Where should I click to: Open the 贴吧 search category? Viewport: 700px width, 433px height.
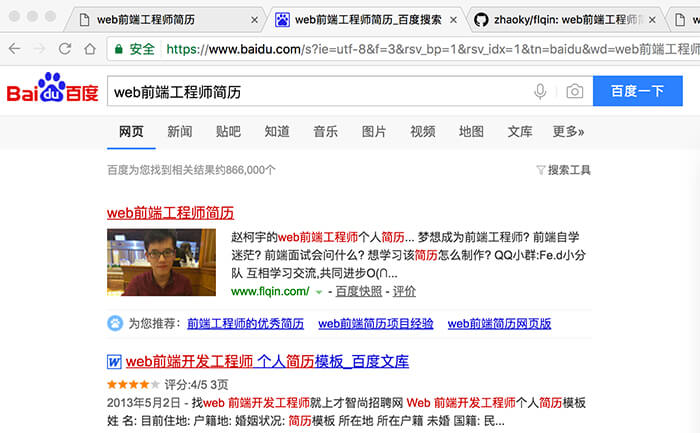[229, 132]
